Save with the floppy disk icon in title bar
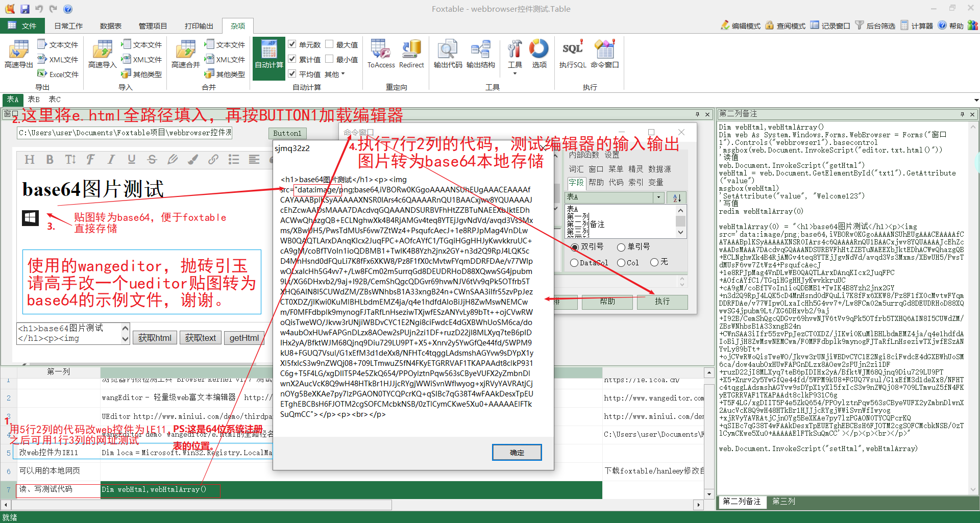980x523 pixels. click(x=24, y=9)
